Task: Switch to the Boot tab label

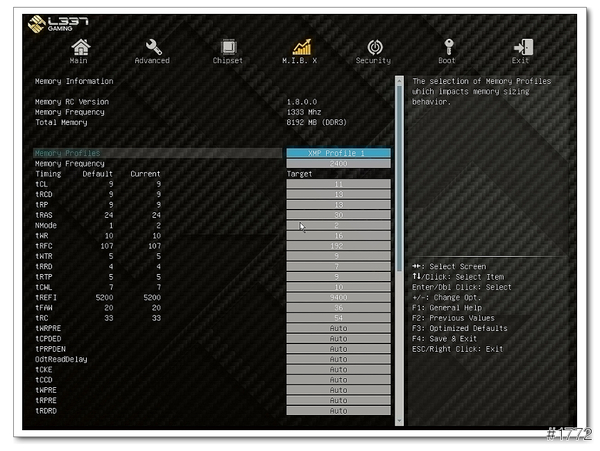Action: point(447,60)
